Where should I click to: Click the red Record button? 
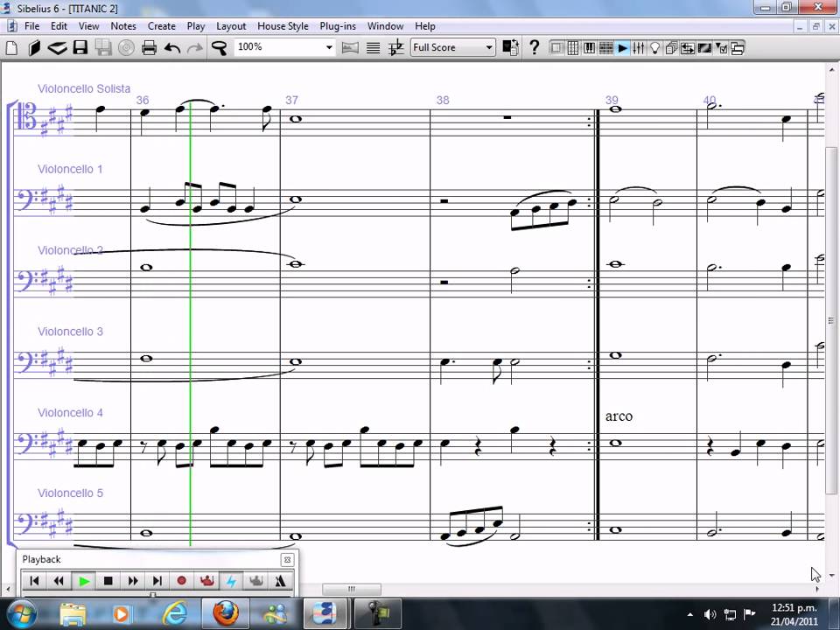182,581
